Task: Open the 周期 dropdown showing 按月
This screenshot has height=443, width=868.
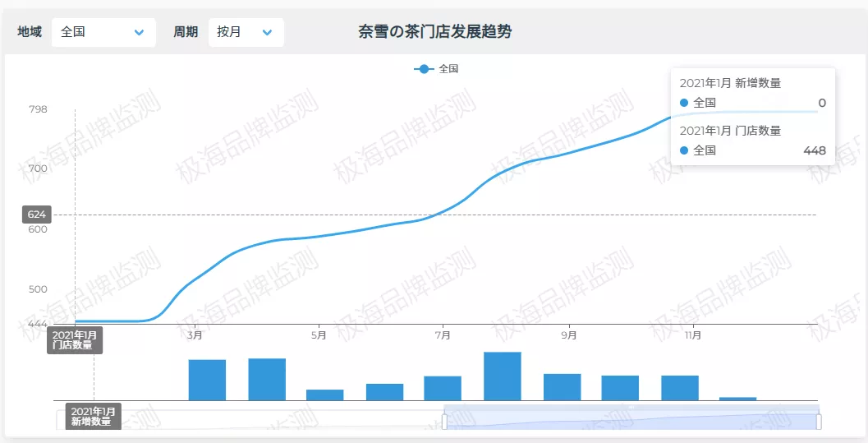Action: tap(246, 32)
